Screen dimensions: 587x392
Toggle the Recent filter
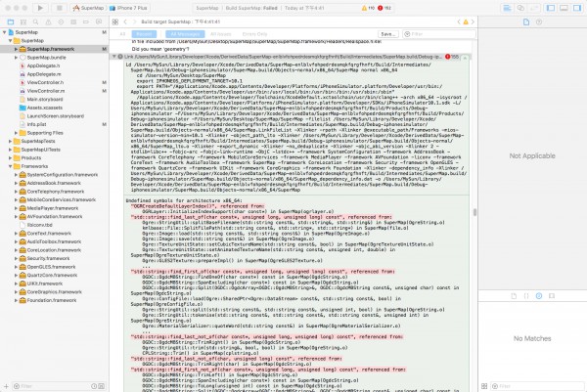[x=144, y=34]
